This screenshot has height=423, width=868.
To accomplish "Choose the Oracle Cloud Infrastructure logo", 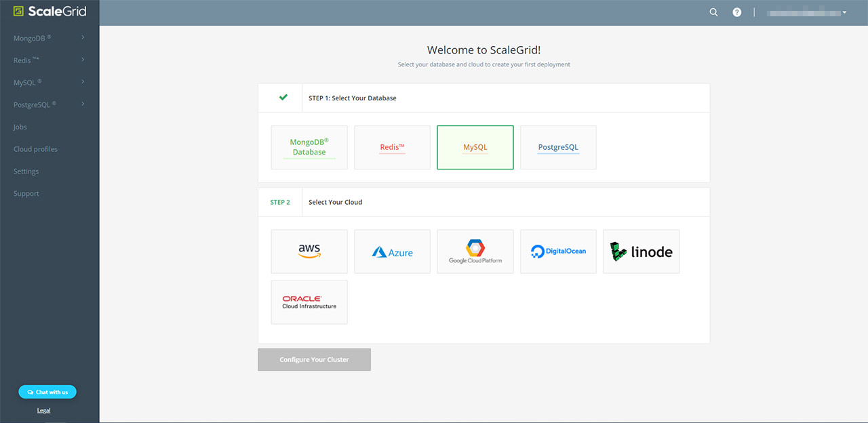I will pyautogui.click(x=309, y=302).
